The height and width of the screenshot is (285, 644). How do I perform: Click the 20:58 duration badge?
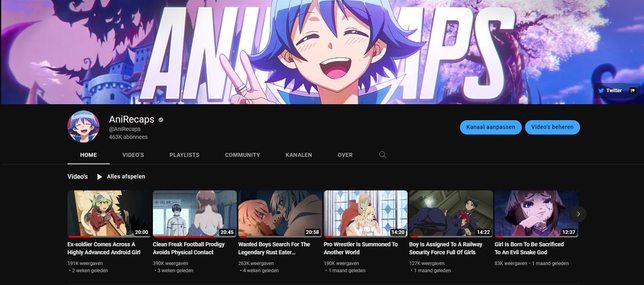312,232
